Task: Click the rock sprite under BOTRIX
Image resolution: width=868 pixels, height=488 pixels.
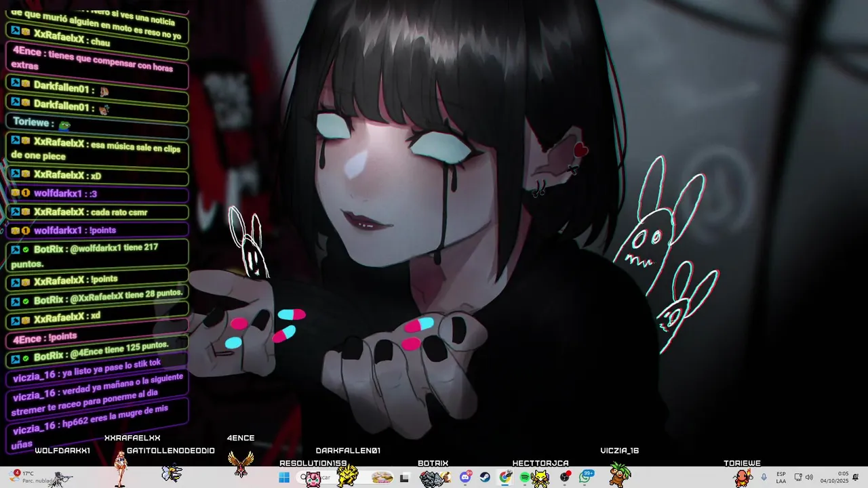Action: tap(432, 479)
